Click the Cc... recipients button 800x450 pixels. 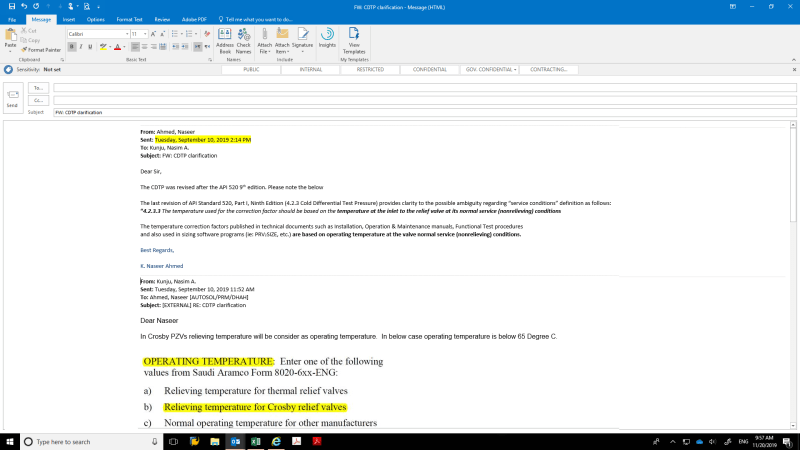pos(38,100)
